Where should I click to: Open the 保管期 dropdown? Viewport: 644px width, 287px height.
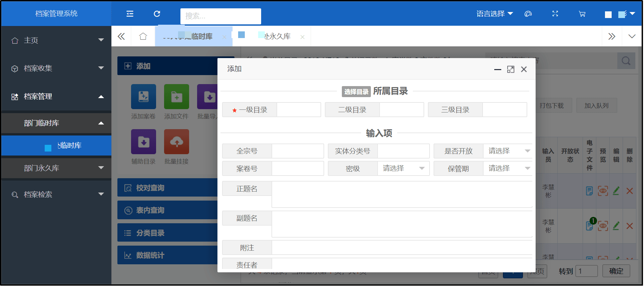[507, 169]
